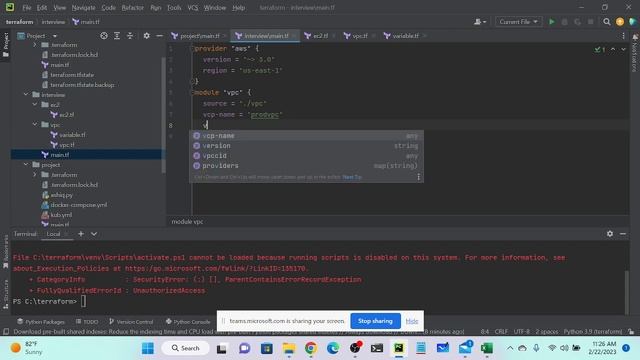640x360 pixels.
Task: Select variable.tf in the project tree
Action: click(68, 135)
